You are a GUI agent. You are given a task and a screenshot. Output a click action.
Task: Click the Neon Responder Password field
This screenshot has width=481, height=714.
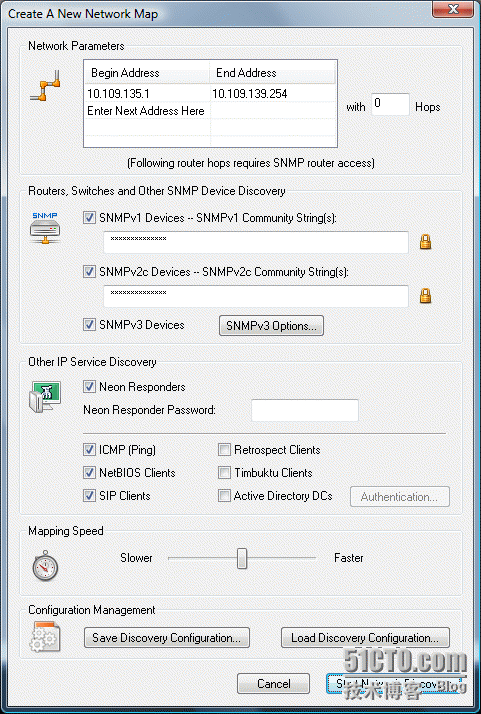[305, 410]
